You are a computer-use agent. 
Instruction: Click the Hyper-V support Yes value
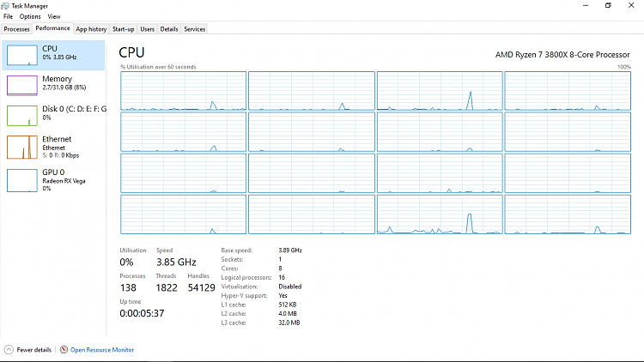[283, 295]
